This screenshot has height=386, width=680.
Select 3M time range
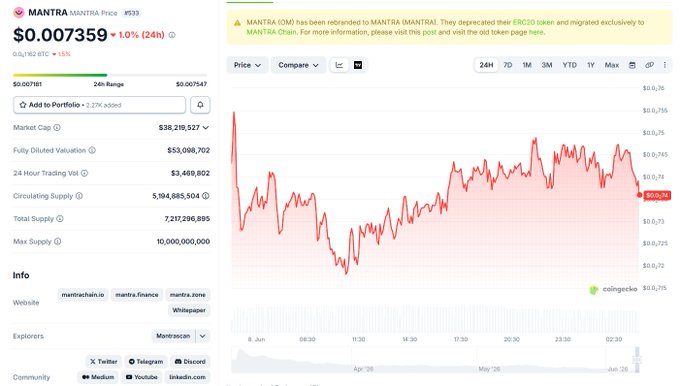click(x=547, y=65)
